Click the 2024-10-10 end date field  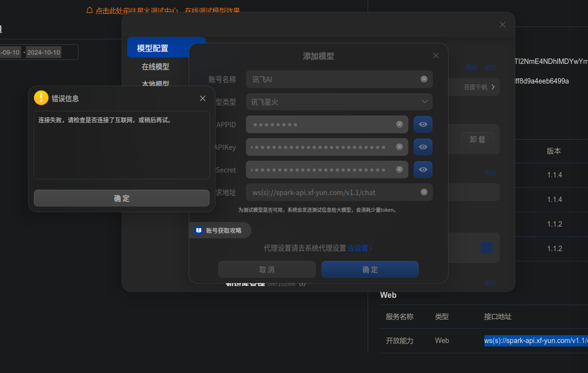(44, 52)
